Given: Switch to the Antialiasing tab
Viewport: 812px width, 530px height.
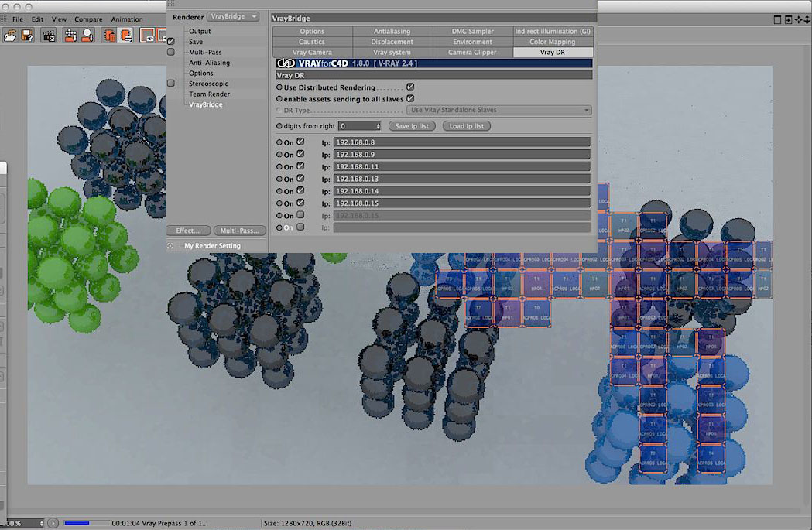Looking at the screenshot, I should pos(392,32).
